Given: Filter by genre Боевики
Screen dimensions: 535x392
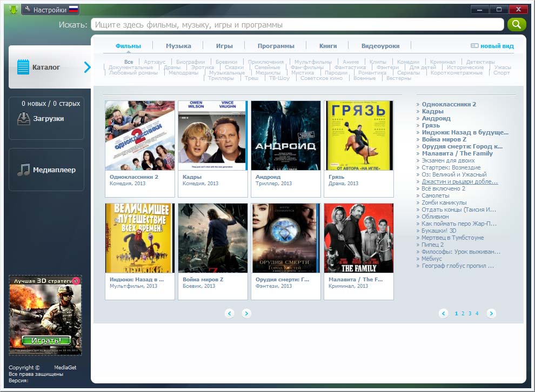Looking at the screenshot, I should click(226, 62).
